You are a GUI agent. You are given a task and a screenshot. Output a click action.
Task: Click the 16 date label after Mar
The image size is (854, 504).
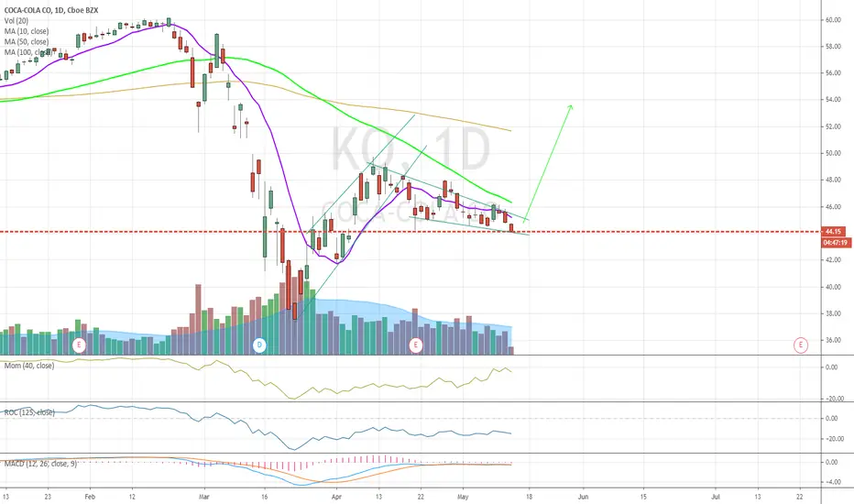click(265, 497)
